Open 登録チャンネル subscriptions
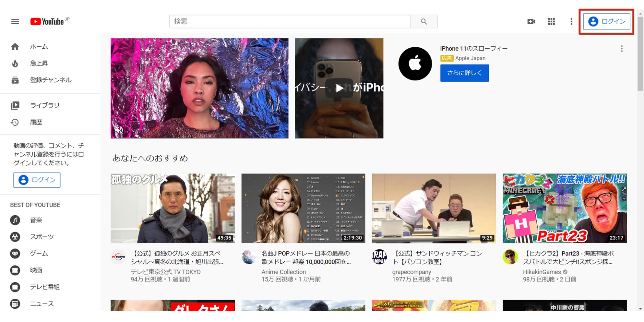This screenshot has height=322, width=644. 51,80
